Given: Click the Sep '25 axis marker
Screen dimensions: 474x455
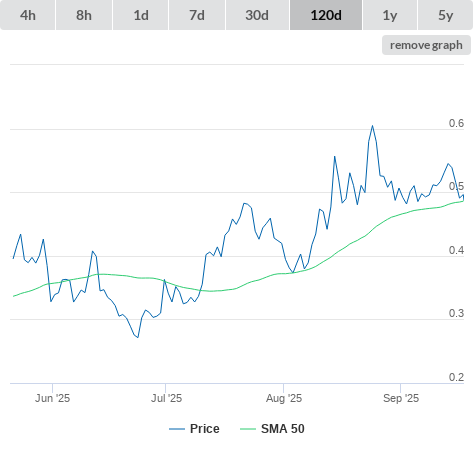Looking at the screenshot, I should point(401,398).
